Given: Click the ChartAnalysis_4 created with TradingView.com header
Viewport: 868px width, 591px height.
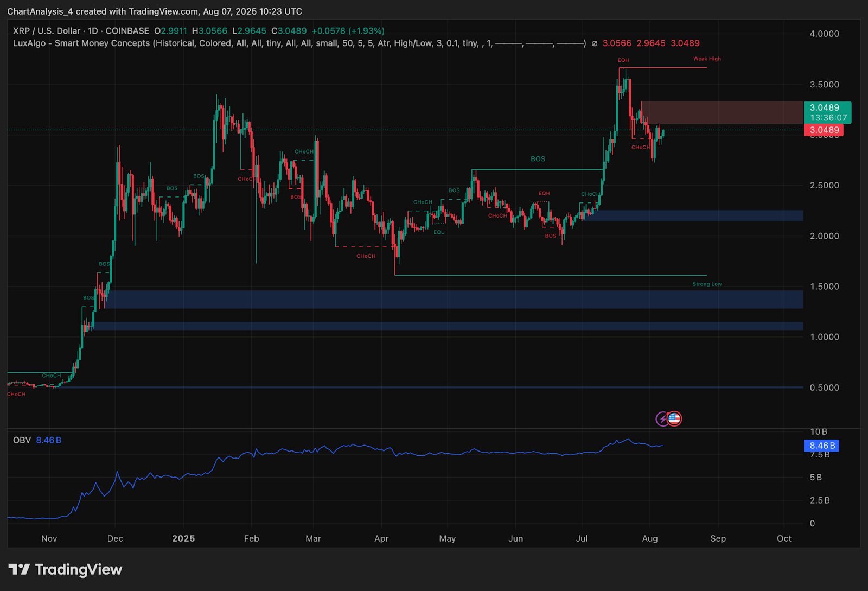Looking at the screenshot, I should pyautogui.click(x=155, y=11).
